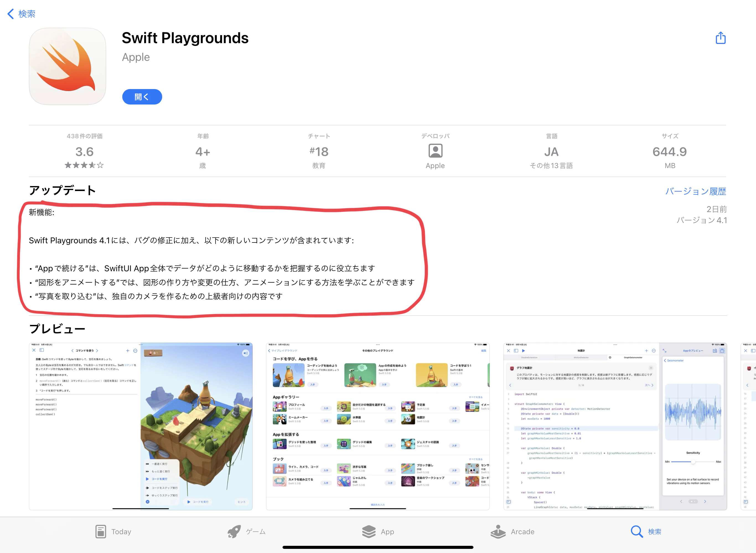Tap the アップデート section heading
The height and width of the screenshot is (553, 756).
click(x=62, y=191)
